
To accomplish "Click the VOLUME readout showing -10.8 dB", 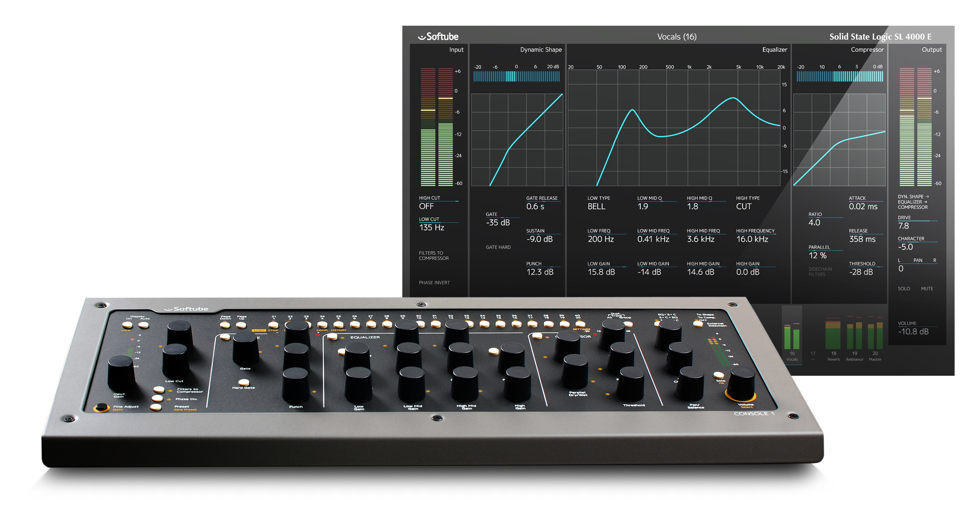I will point(913,331).
